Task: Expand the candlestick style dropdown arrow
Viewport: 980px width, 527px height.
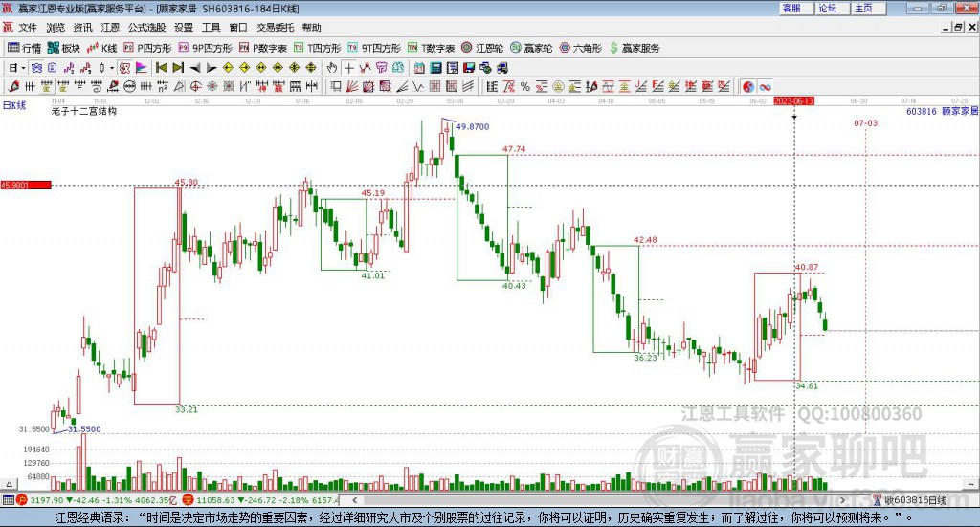Action: pyautogui.click(x=112, y=68)
